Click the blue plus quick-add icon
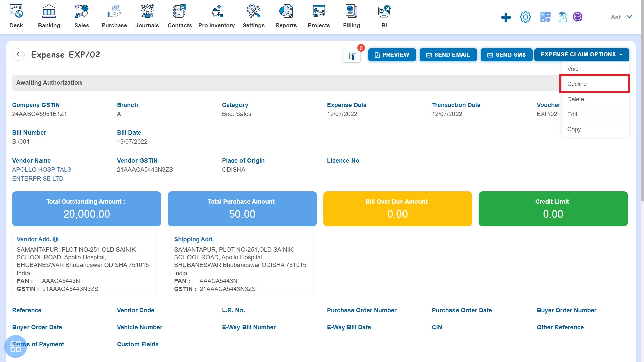644x362 pixels. pos(506,17)
